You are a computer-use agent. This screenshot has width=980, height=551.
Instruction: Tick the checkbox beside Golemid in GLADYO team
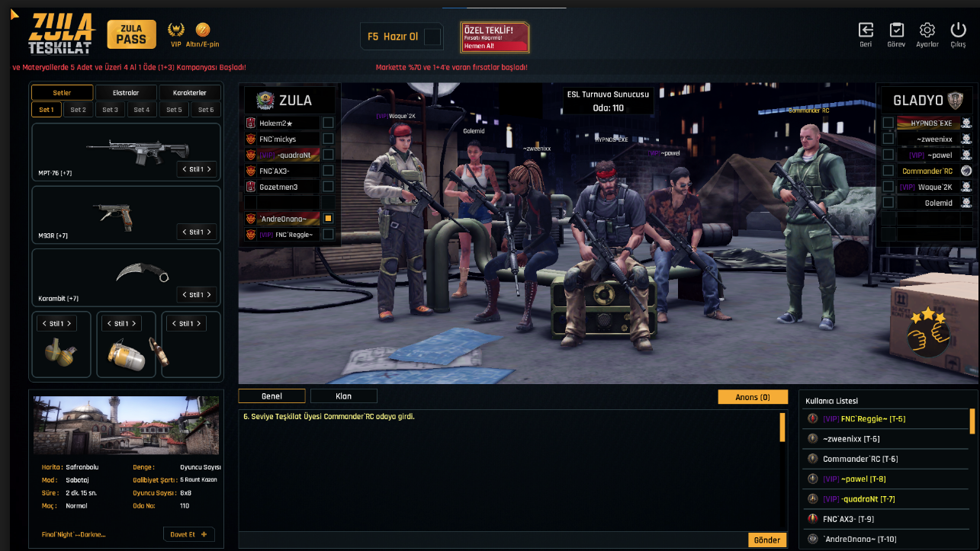(888, 203)
